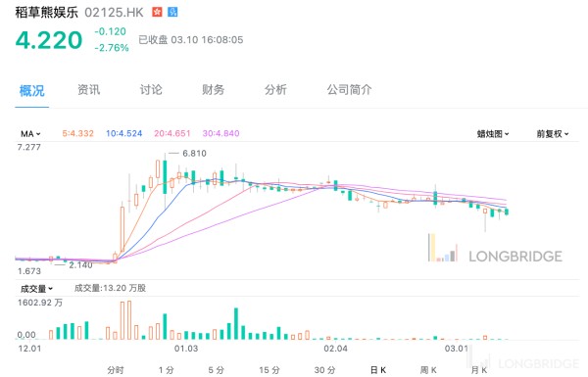This screenshot has height=377, width=588.
Task: Switch chart to 日K interval
Action: tap(378, 370)
